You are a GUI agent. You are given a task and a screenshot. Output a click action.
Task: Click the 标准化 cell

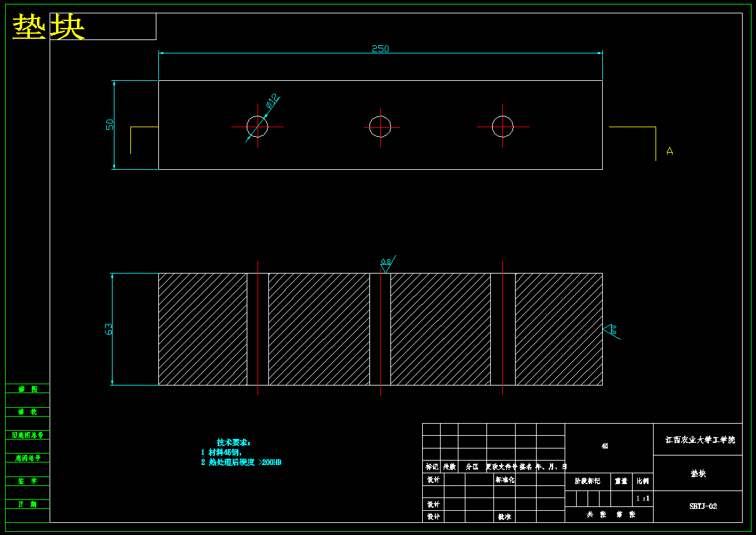pyautogui.click(x=505, y=480)
